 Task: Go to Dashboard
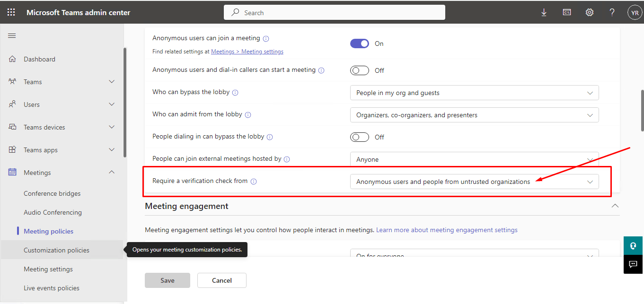(39, 59)
